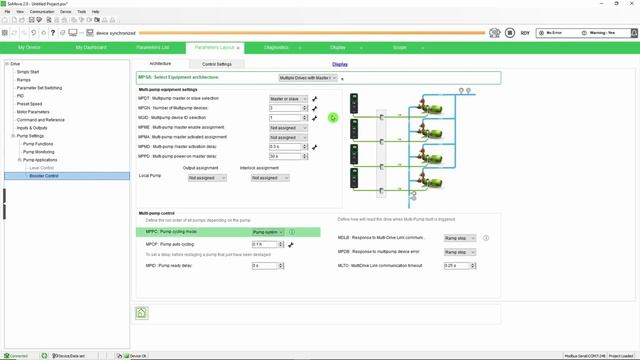This screenshot has height=360, width=640.
Task: Collapse the Drive root tree node
Action: click(x=7, y=64)
